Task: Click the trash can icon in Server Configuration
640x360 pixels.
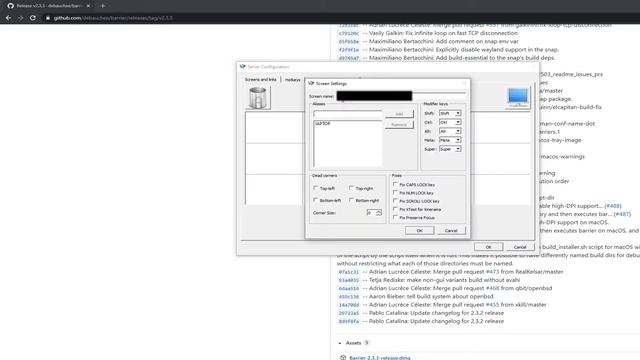Action: coord(258,98)
